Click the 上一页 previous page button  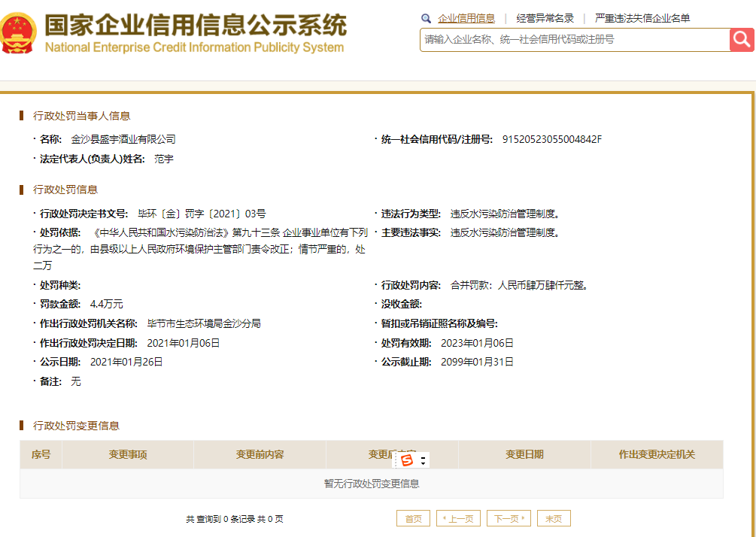pos(458,519)
